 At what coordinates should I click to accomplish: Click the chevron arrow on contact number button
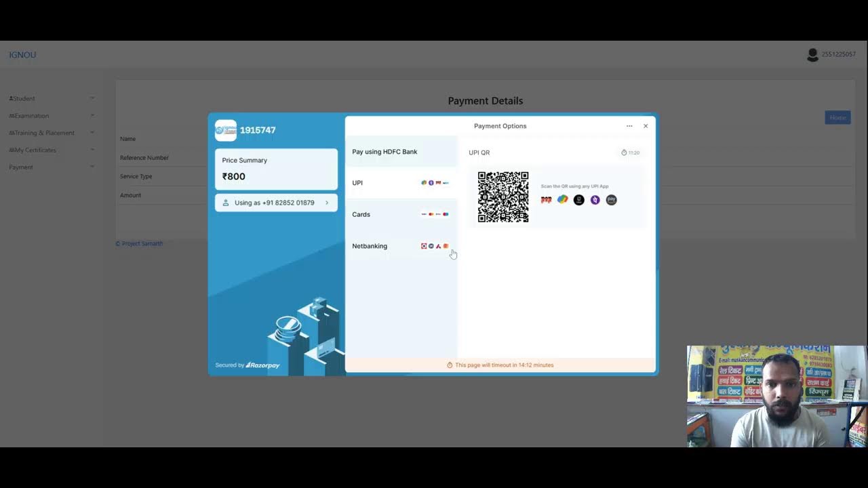coord(327,203)
